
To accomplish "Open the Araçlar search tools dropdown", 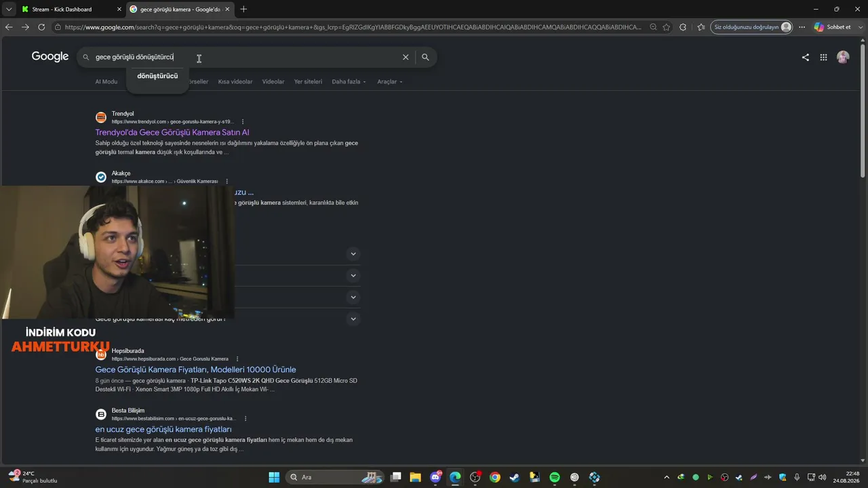I will 390,82.
